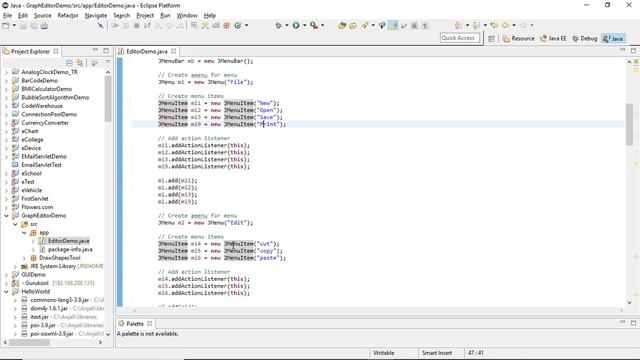This screenshot has width=640, height=360.
Task: Close the Palette view tab
Action: 149,323
